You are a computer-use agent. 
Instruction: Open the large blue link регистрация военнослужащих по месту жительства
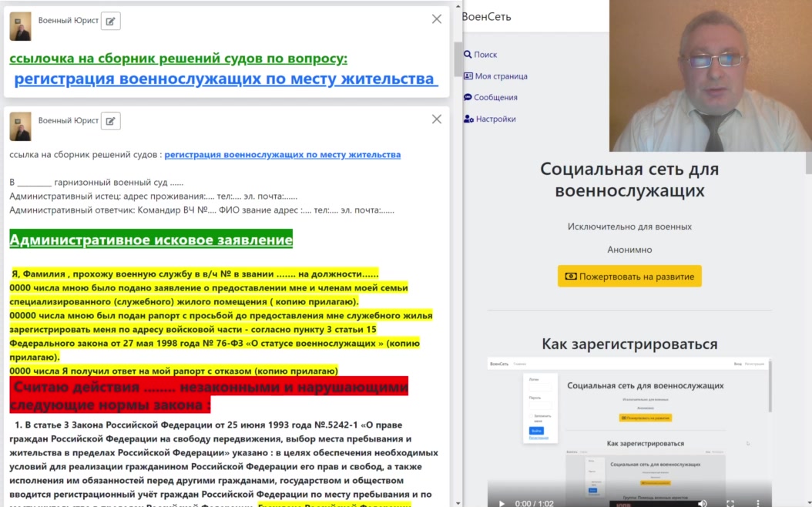click(225, 79)
